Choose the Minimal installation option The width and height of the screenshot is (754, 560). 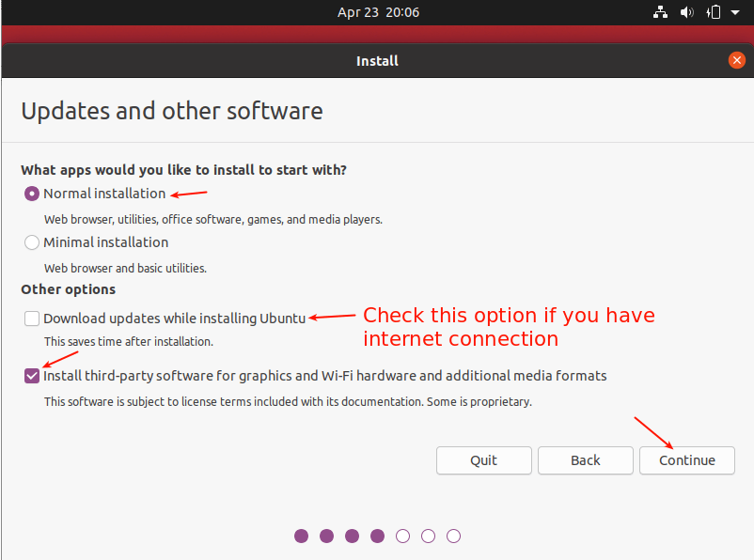(x=32, y=242)
